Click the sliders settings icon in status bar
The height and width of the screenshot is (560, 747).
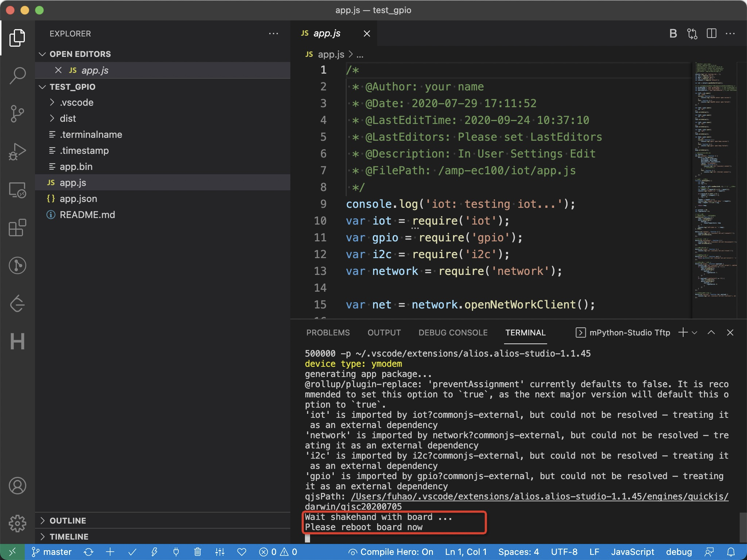click(220, 552)
